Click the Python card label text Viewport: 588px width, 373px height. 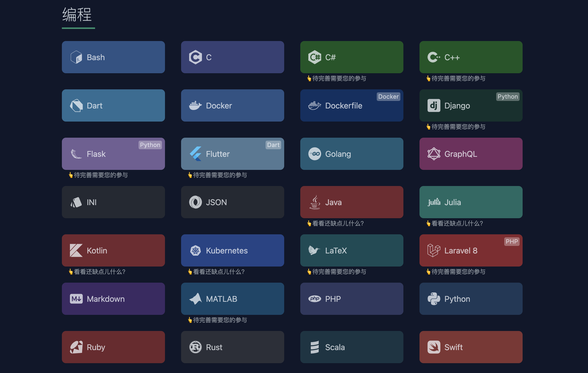tap(457, 299)
